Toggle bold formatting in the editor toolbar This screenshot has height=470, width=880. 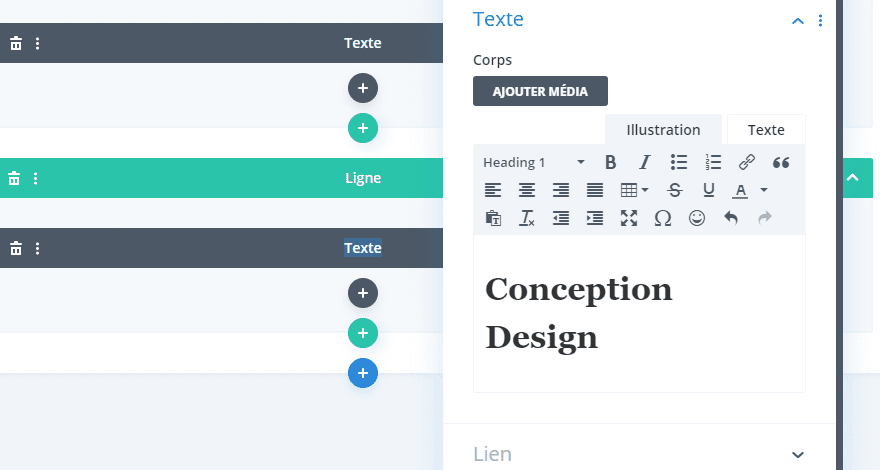(611, 162)
